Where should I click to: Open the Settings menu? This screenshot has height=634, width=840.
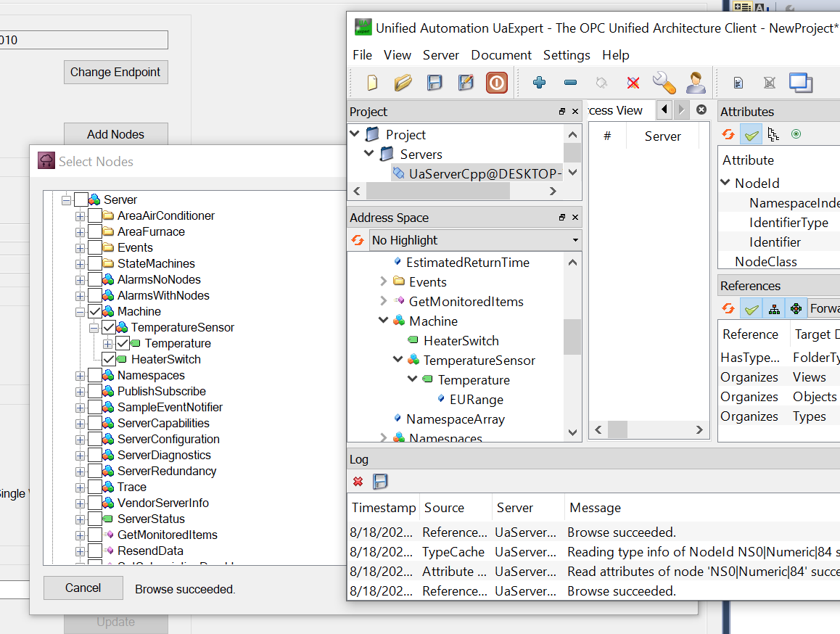567,54
